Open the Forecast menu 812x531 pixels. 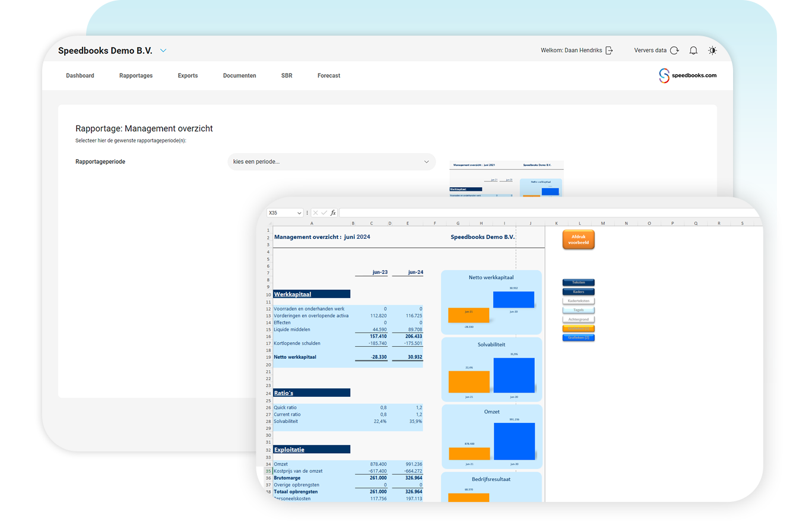(x=329, y=76)
